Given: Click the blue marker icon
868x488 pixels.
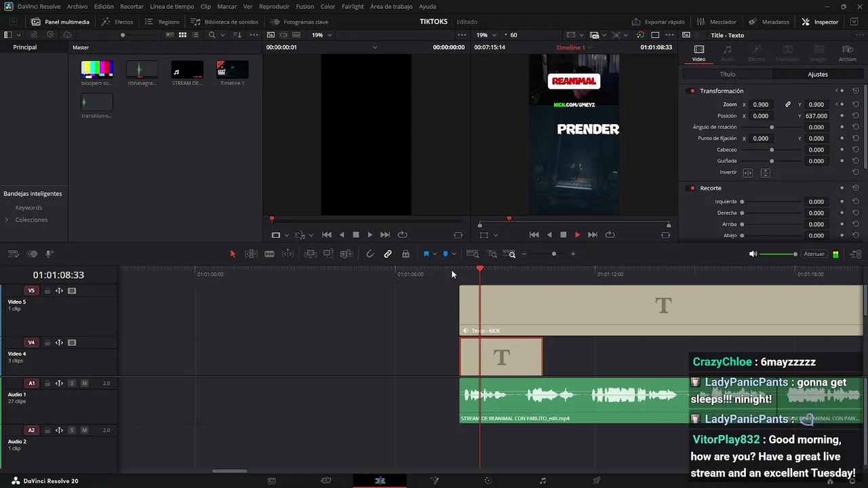Looking at the screenshot, I should pos(446,254).
